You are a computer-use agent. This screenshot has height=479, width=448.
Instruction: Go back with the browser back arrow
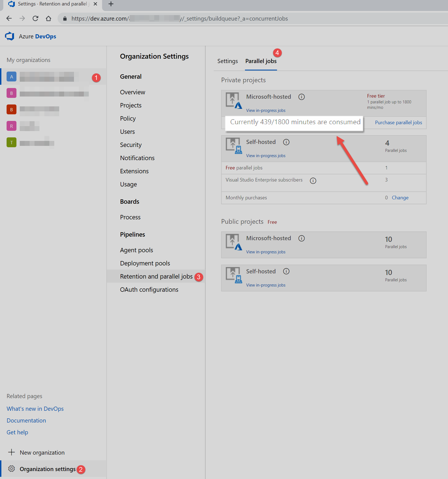(9, 18)
